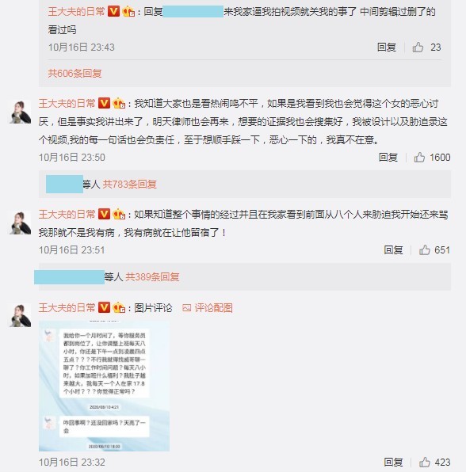Click 回复 on the 23:32 image comment
Viewport: 466px width, 476px height.
click(x=393, y=462)
